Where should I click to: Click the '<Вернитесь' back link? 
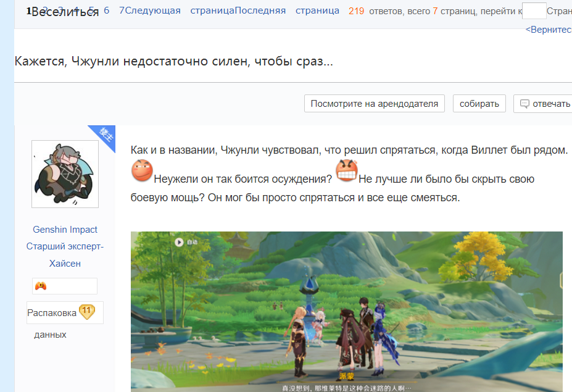(549, 30)
